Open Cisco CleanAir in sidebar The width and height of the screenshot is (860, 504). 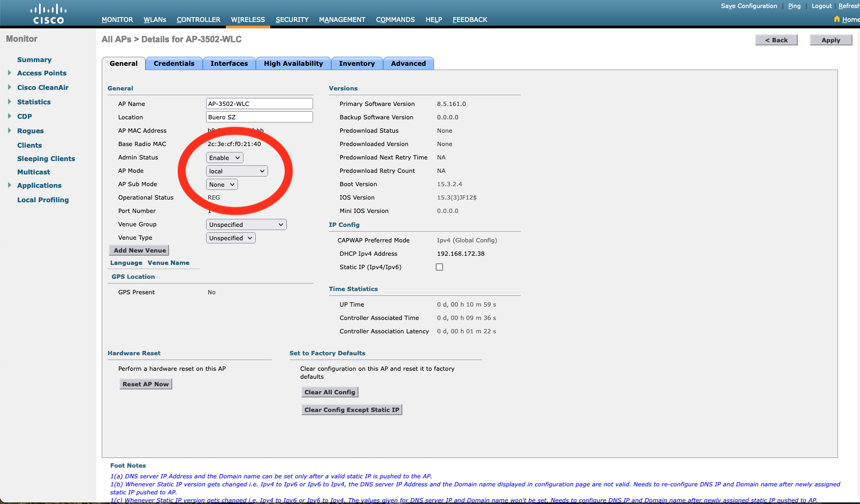43,88
